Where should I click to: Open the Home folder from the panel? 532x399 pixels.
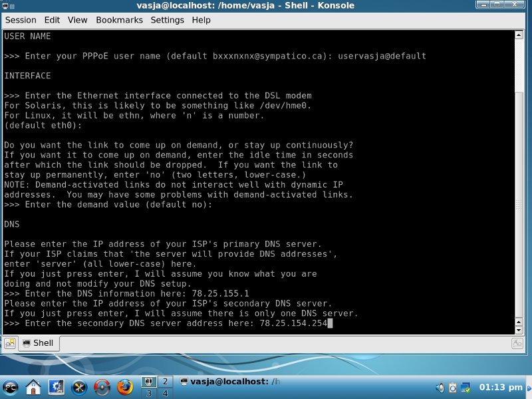point(33,386)
